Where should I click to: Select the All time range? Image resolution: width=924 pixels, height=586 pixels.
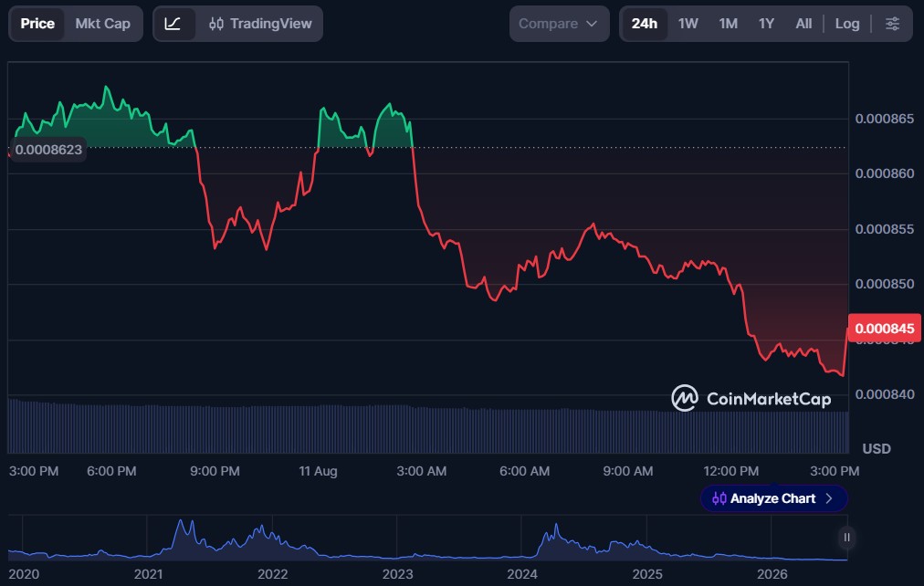(803, 24)
